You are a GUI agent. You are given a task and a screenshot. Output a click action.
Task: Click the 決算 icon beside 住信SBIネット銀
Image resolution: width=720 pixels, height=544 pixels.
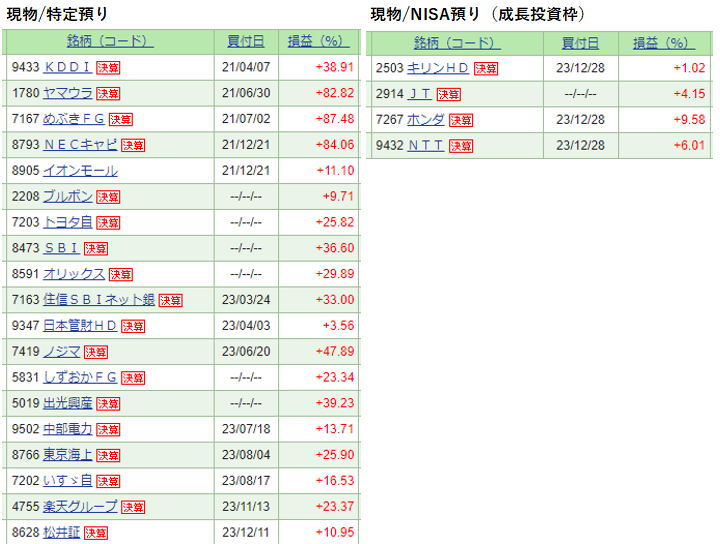click(170, 300)
